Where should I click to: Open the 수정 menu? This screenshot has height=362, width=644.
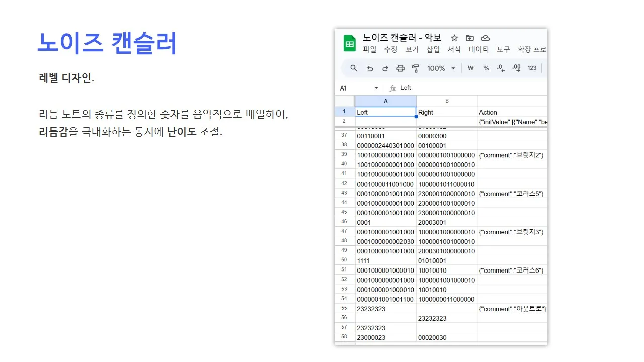tap(391, 49)
